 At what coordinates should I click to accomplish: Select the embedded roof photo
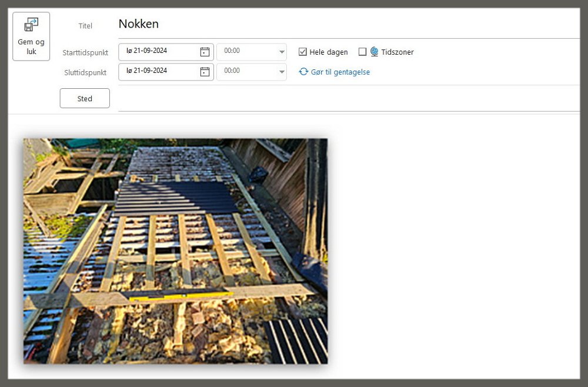pyautogui.click(x=175, y=251)
